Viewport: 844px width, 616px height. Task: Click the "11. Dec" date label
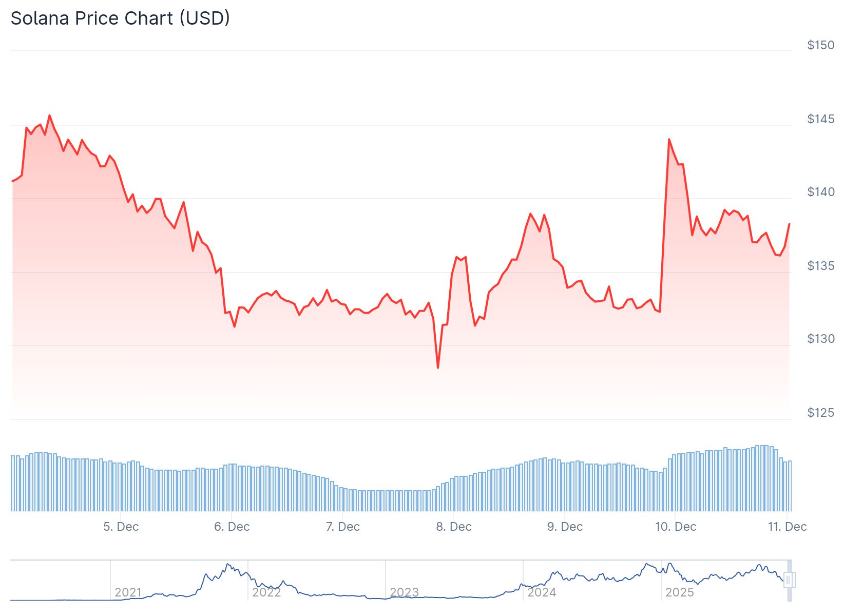coord(787,527)
